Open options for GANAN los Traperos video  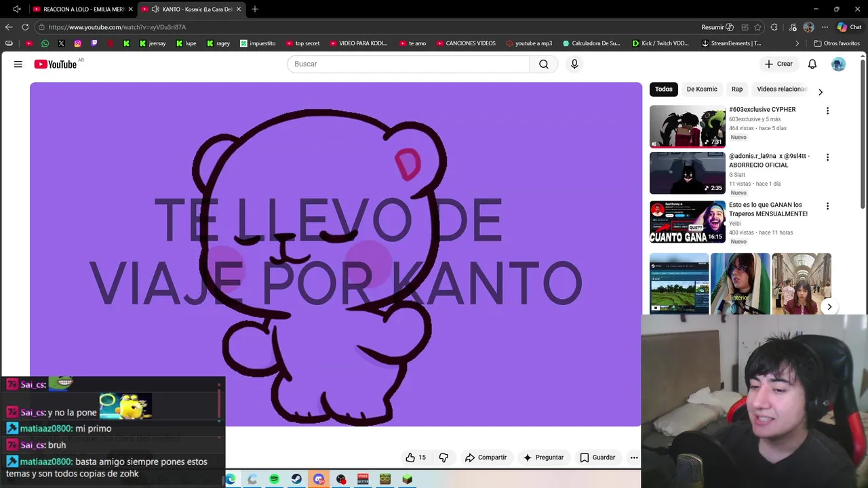[827, 206]
